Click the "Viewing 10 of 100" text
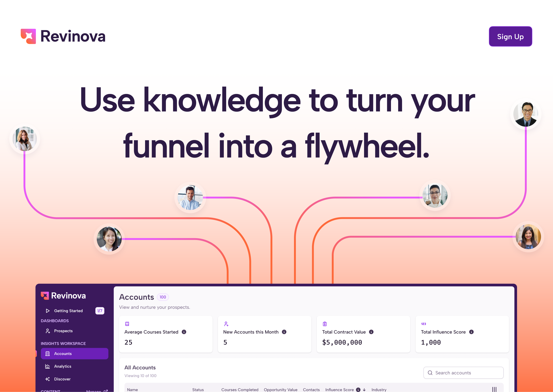The image size is (553, 392). (140, 376)
